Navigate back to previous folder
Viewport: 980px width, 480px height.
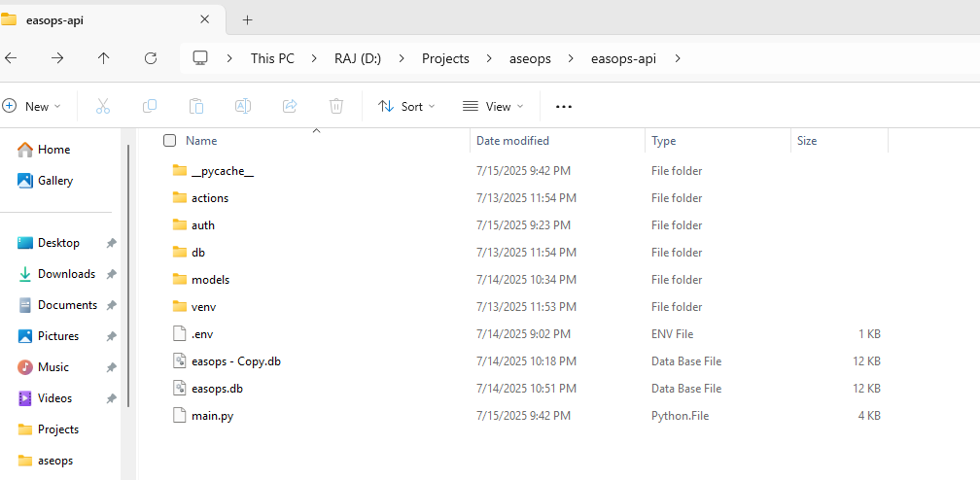point(11,58)
